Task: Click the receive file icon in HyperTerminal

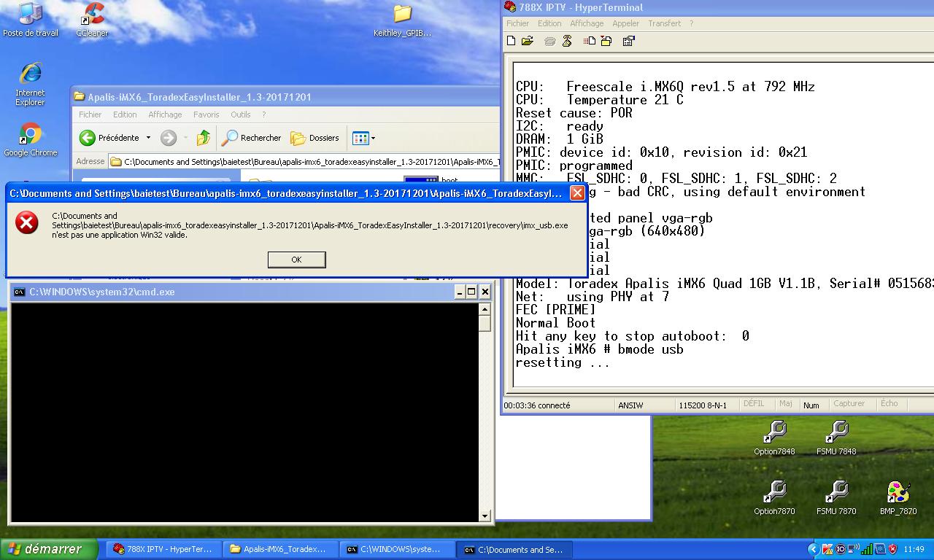Action: click(606, 41)
